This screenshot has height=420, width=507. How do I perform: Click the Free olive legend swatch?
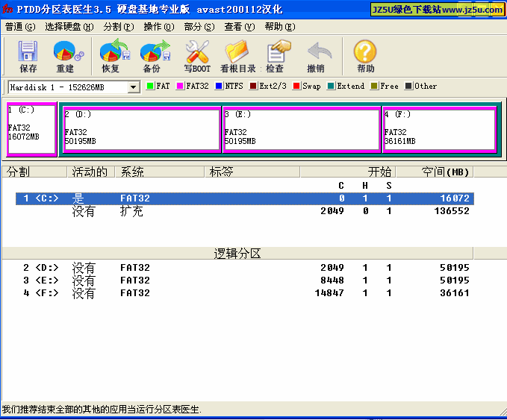(374, 86)
